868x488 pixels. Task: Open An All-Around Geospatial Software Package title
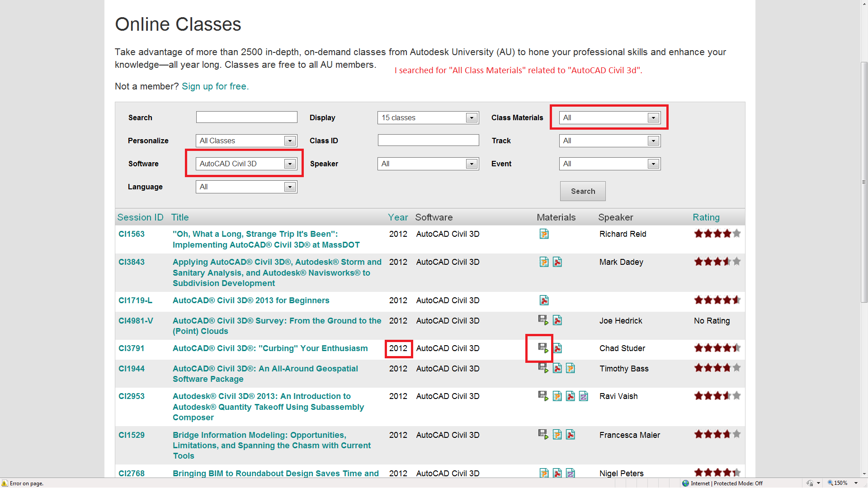[265, 374]
